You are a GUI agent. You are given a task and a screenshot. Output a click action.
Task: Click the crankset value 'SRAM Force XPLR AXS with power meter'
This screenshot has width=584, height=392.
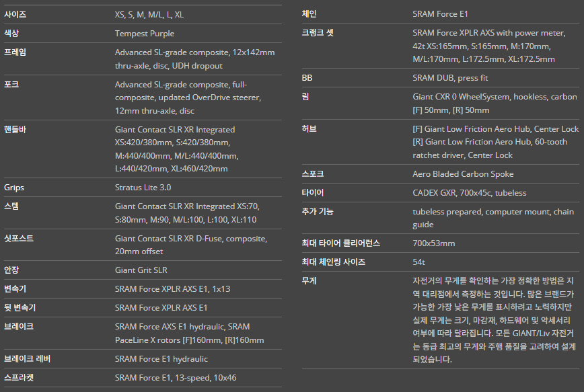(489, 46)
